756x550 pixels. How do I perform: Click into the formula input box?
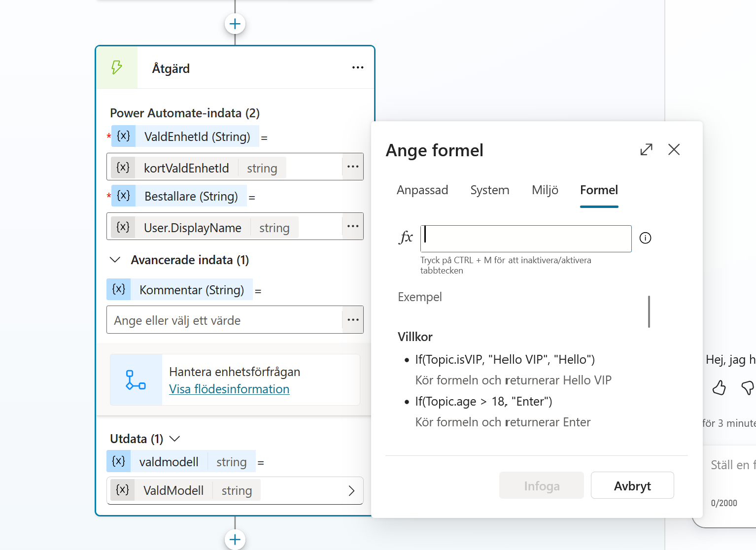coord(526,239)
